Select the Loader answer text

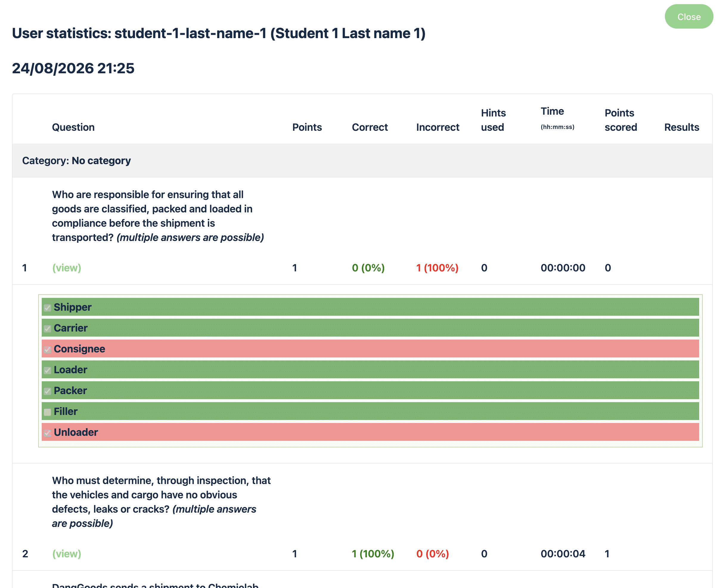tap(70, 370)
